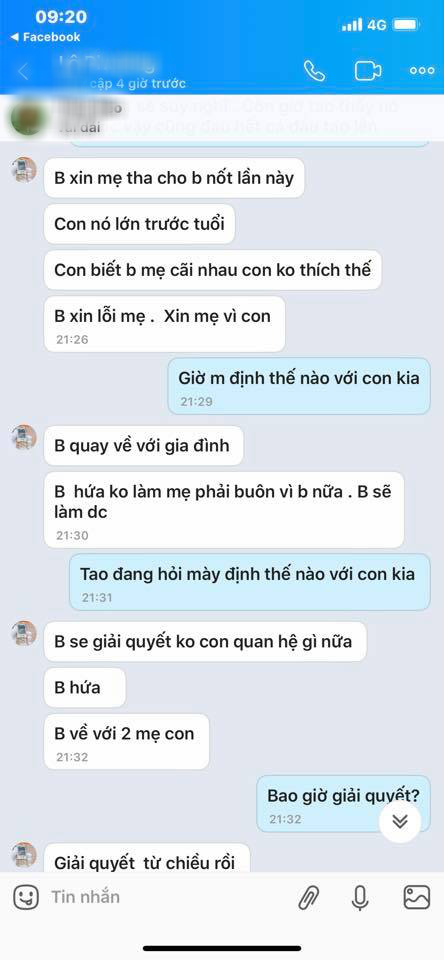The width and height of the screenshot is (444, 960).
Task: Tap the sender avatar beside 'B xin mẹ tha'
Action: [24, 170]
